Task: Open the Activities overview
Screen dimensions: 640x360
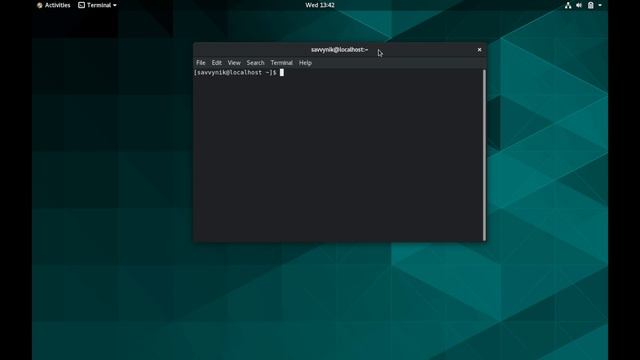Action: tap(53, 5)
